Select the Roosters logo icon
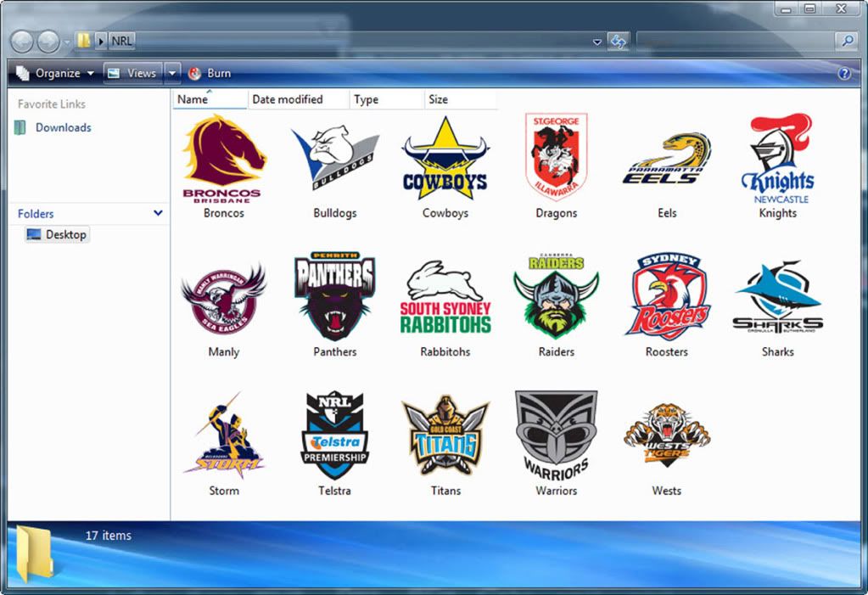 pos(667,296)
